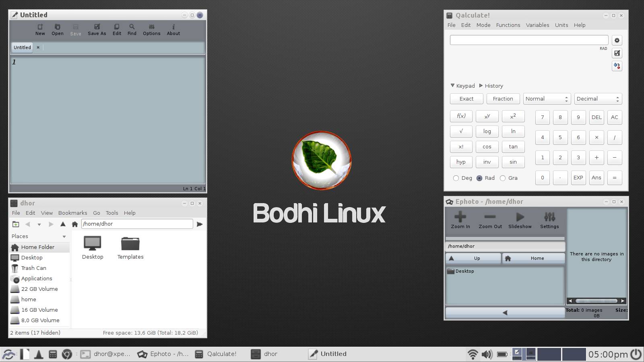Click the Home button in Ephoto

[534, 258]
